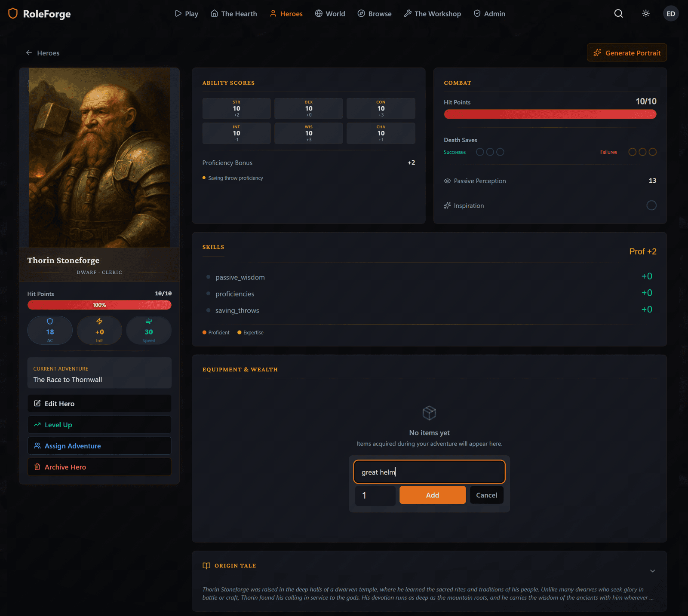Open The Hearth from the navigation
This screenshot has height=616, width=688.
(233, 13)
